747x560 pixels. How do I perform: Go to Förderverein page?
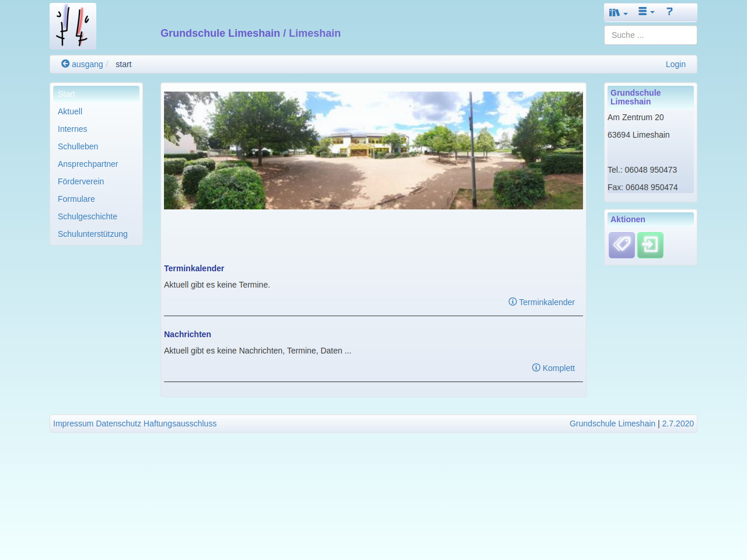click(x=81, y=181)
